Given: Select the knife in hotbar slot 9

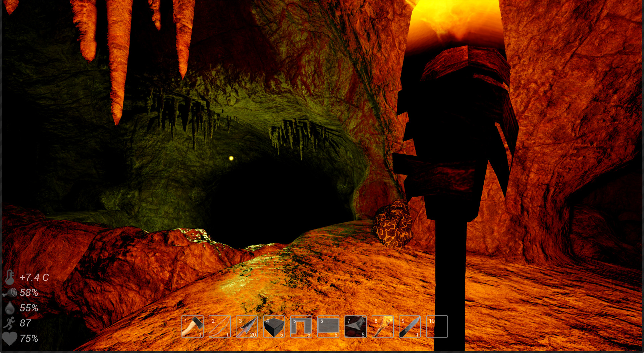Looking at the screenshot, I should [410, 326].
